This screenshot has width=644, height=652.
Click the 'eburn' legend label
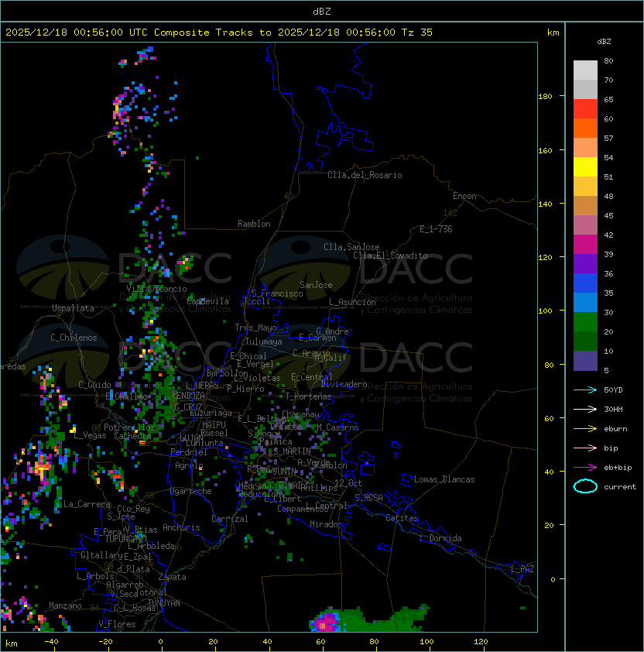click(615, 429)
